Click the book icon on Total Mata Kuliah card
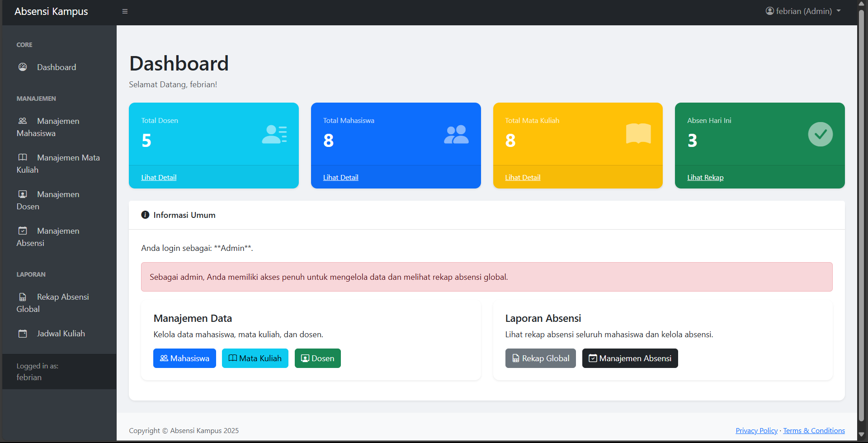This screenshot has width=868, height=443. [638, 134]
